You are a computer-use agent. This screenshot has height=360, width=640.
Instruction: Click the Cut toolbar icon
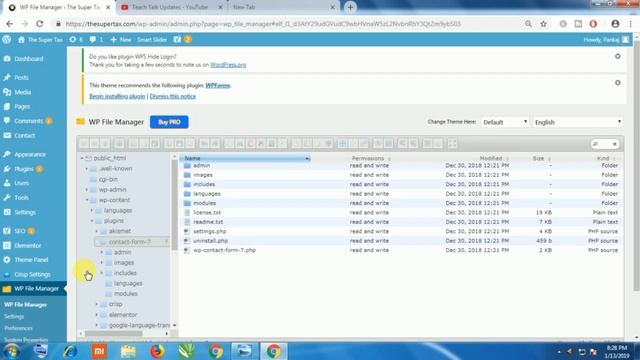pyautogui.click(x=240, y=144)
